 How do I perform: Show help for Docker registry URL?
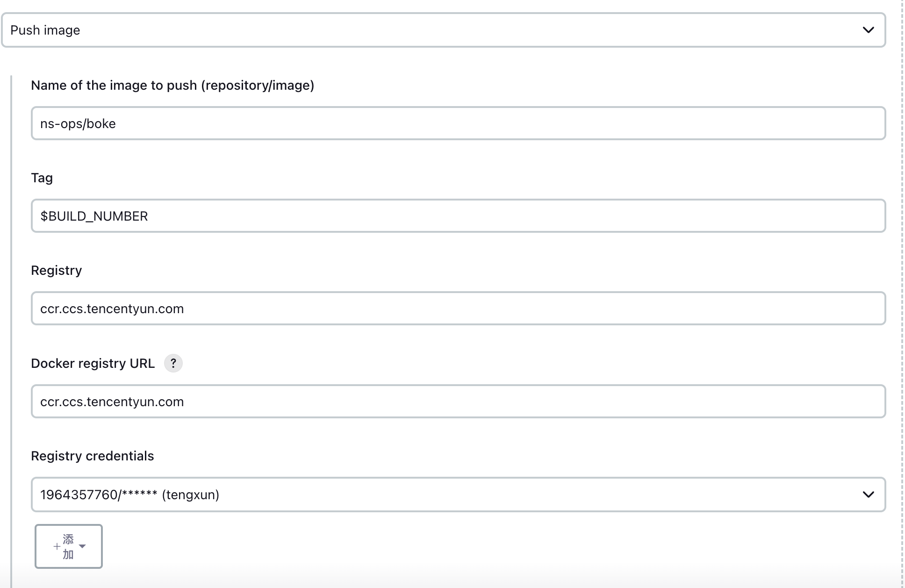click(173, 363)
